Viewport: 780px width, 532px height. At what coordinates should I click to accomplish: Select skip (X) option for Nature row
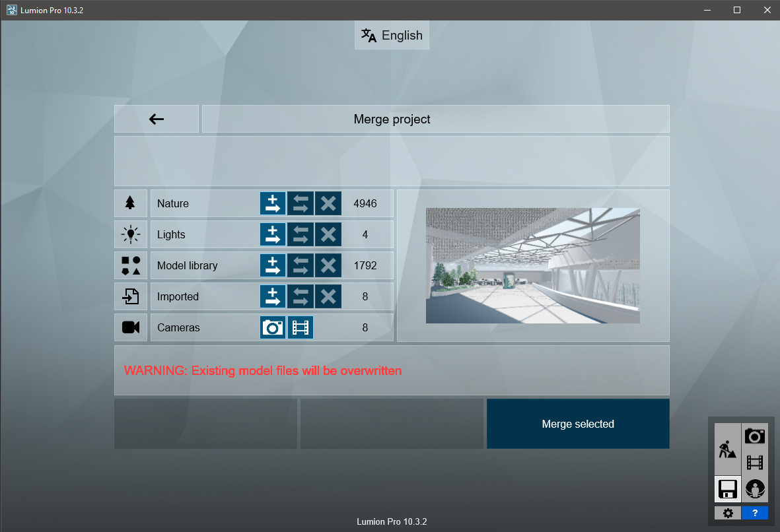click(328, 203)
